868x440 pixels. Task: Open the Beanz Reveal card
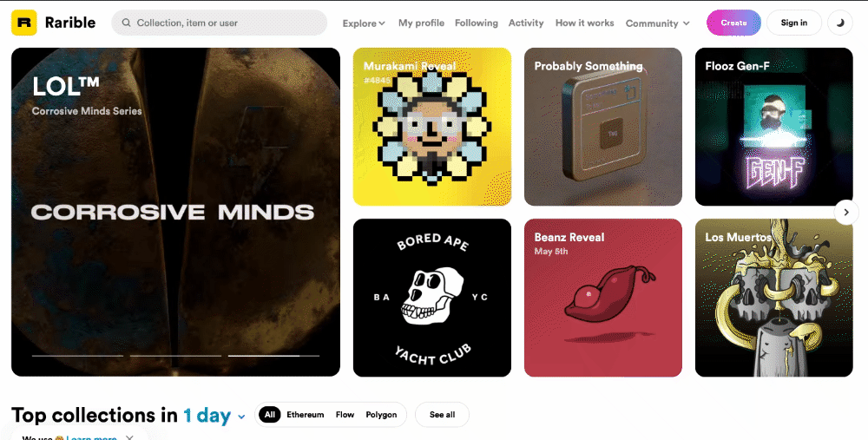point(603,298)
